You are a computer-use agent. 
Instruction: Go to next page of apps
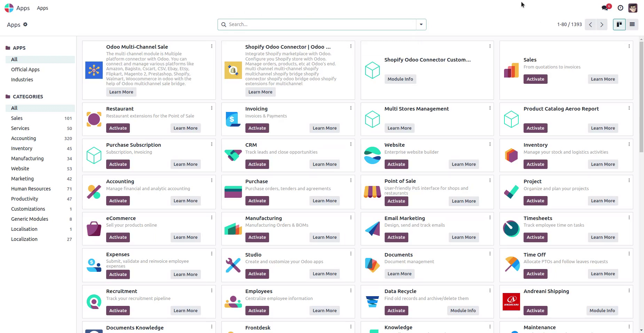602,25
